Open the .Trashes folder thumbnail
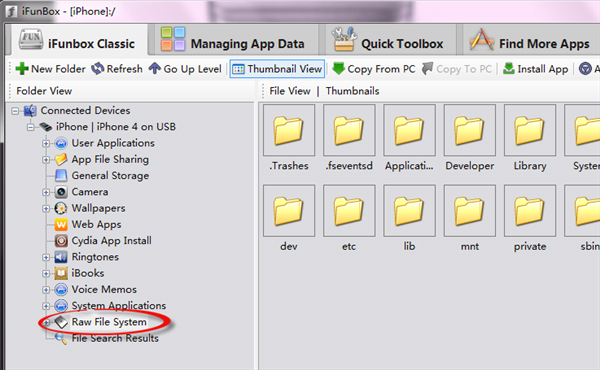 [289, 130]
